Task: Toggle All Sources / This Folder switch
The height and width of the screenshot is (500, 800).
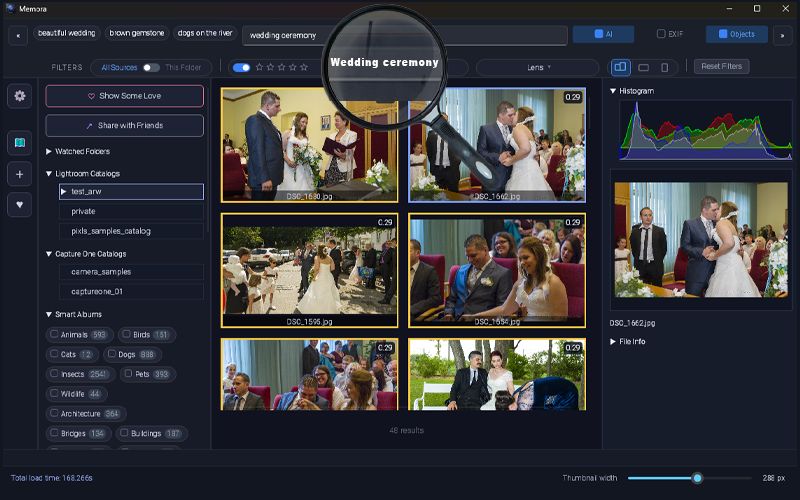Action: click(151, 67)
